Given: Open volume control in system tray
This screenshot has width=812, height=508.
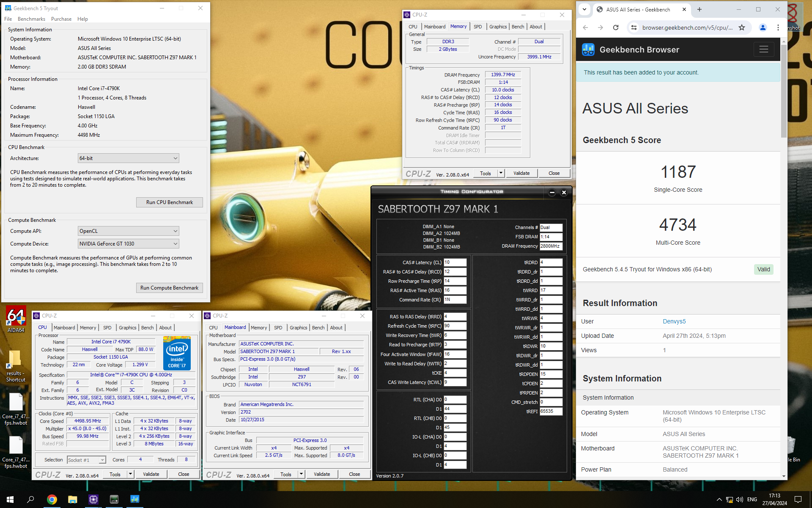Looking at the screenshot, I should point(740,500).
